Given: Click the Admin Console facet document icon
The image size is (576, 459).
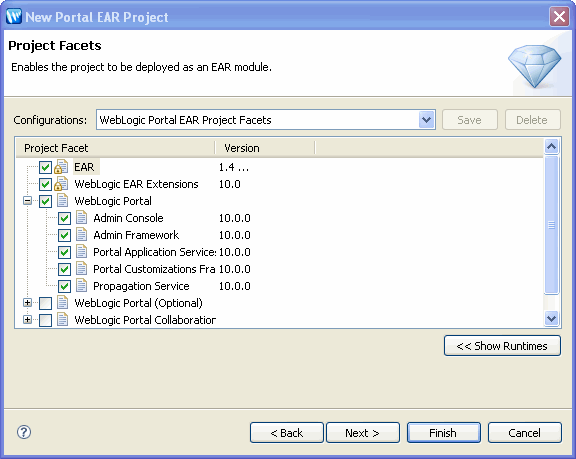Looking at the screenshot, I should coord(82,218).
